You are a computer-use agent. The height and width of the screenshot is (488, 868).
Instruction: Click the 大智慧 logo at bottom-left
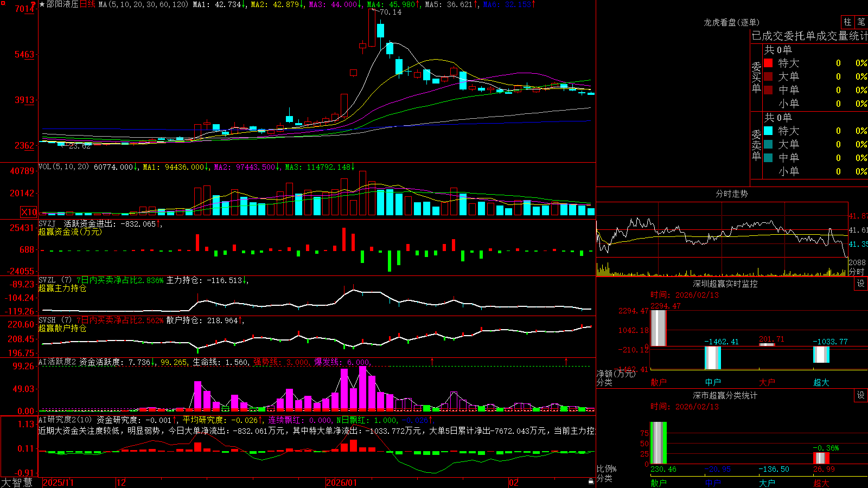tap(17, 482)
